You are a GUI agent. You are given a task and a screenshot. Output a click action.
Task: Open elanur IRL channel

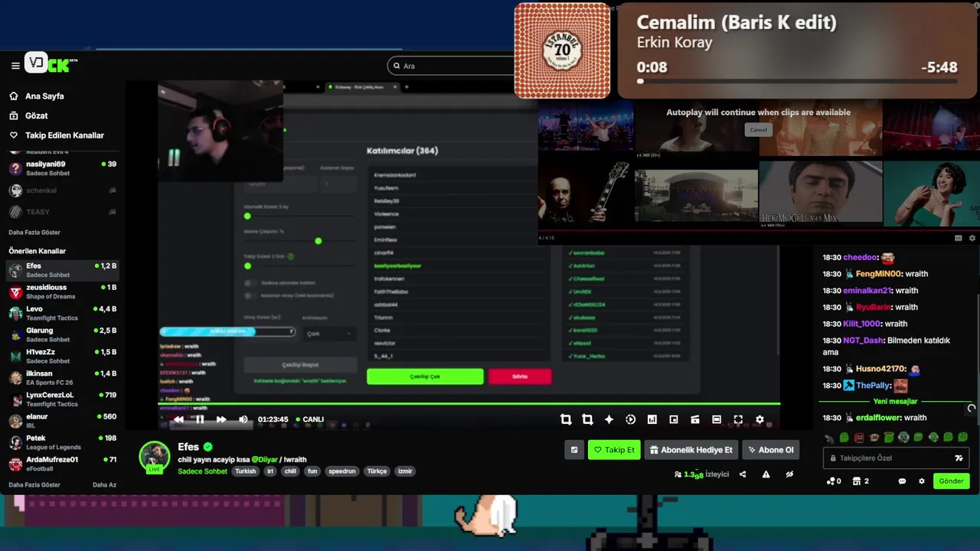[63, 421]
